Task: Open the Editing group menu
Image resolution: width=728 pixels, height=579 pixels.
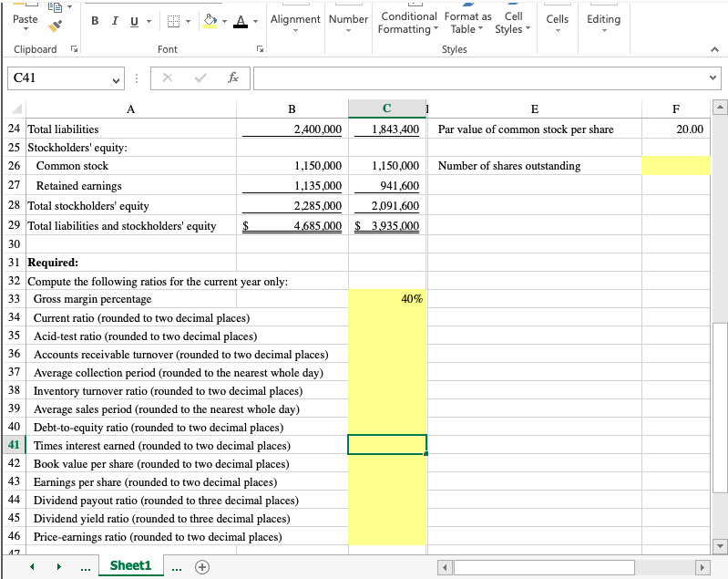Action: tap(603, 23)
